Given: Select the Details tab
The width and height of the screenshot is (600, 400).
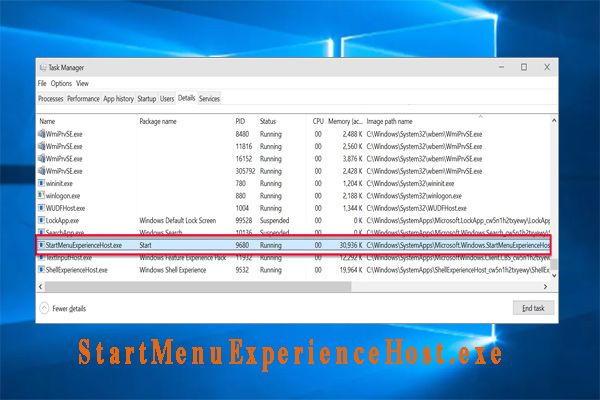Looking at the screenshot, I should (186, 98).
